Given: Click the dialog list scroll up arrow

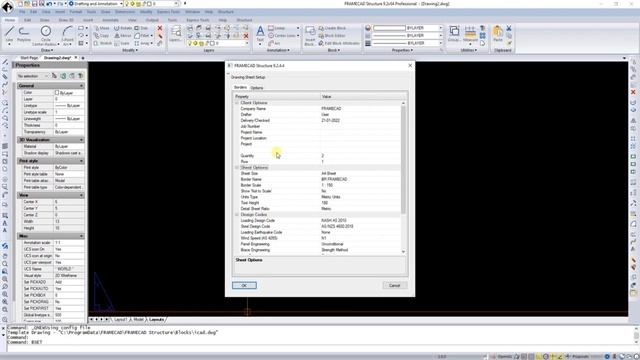Looking at the screenshot, I should tap(403, 103).
